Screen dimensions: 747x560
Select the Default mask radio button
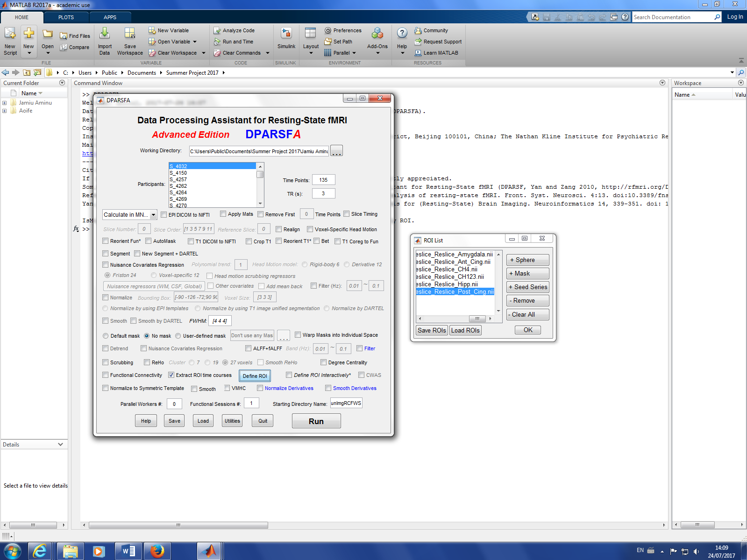tap(106, 336)
